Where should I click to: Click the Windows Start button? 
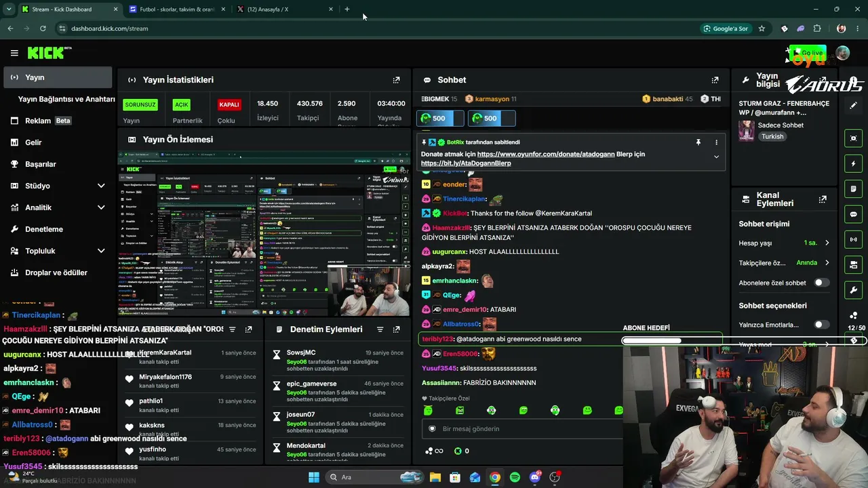[314, 477]
